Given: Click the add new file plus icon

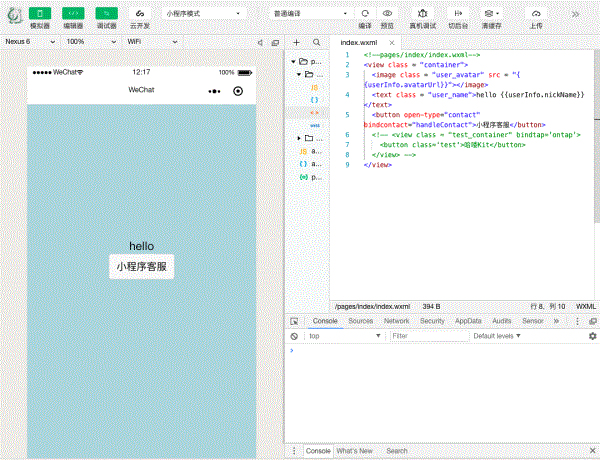Looking at the screenshot, I should (x=296, y=43).
